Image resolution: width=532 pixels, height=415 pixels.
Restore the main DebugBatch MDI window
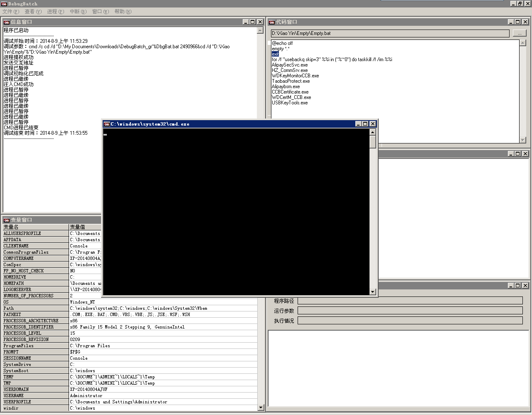click(520, 3)
